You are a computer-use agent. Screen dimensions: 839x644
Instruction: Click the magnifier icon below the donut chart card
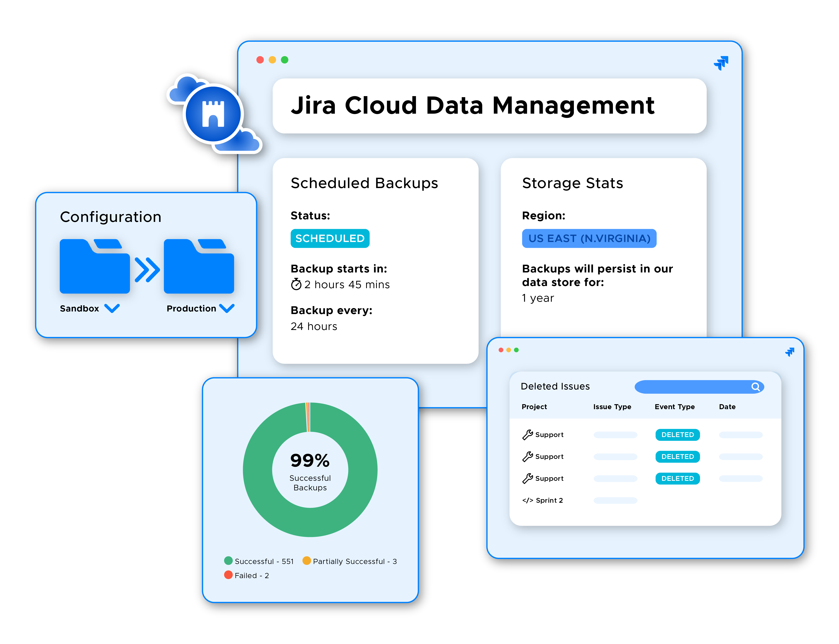coord(245,609)
